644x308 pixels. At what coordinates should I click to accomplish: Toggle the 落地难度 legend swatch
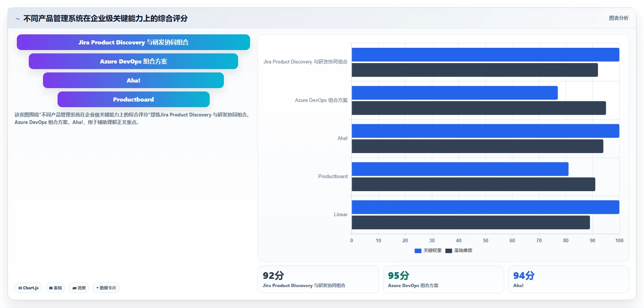tap(449, 251)
